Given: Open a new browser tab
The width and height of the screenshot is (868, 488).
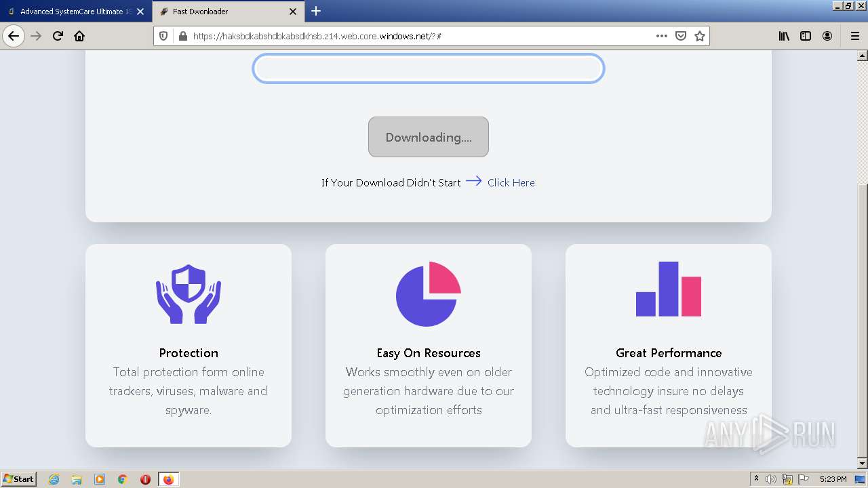Looking at the screenshot, I should click(316, 11).
